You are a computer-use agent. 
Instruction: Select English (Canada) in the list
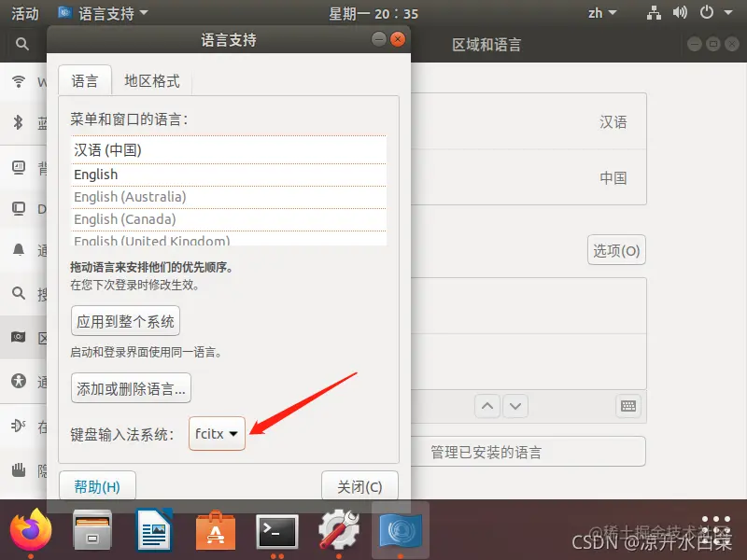click(x=229, y=219)
